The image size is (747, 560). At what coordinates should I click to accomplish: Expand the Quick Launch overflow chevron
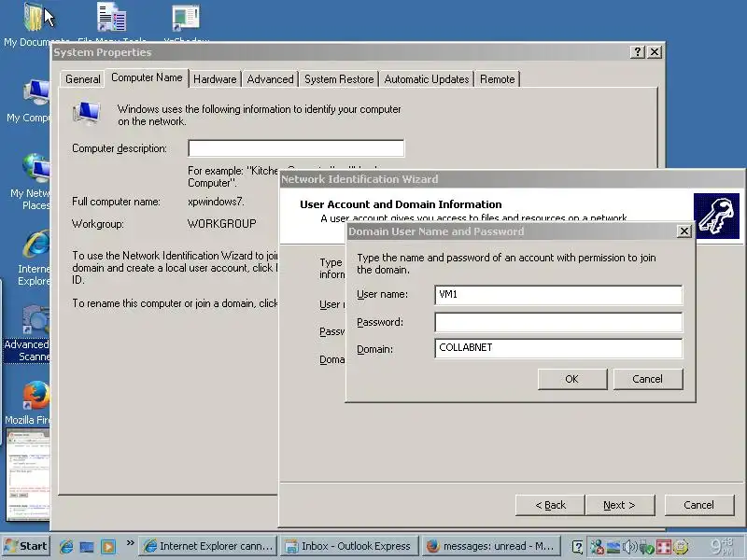[130, 542]
